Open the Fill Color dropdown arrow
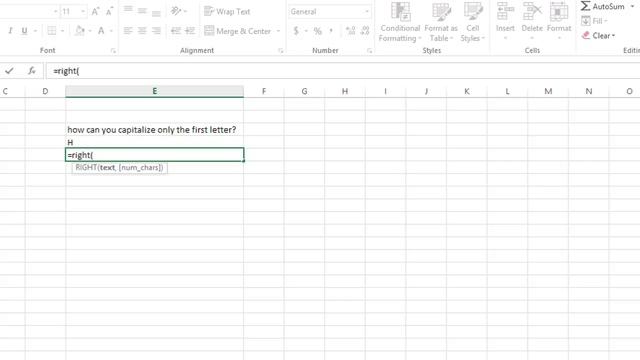 tap(90, 31)
